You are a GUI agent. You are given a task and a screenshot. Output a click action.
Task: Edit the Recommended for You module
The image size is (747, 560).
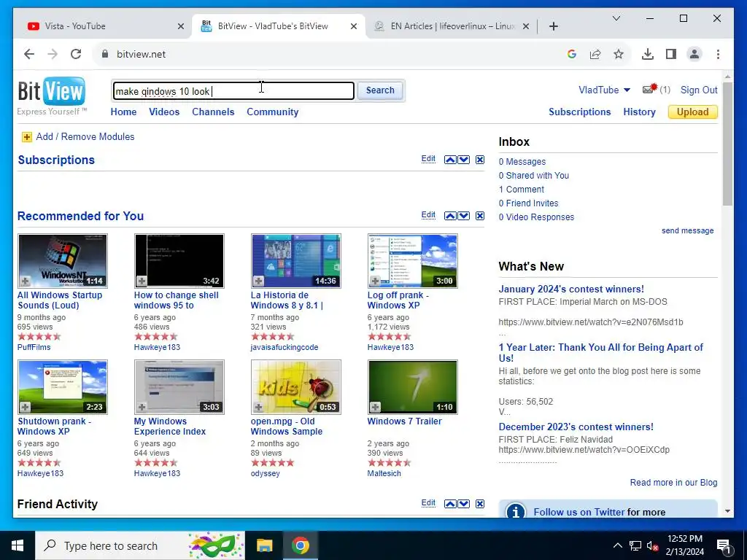pos(428,215)
